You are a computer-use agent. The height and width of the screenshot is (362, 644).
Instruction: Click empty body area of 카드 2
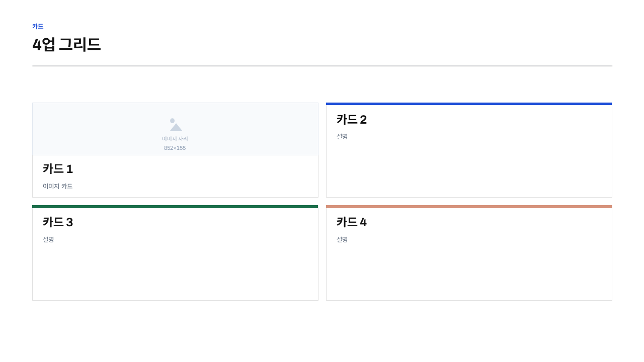469,169
